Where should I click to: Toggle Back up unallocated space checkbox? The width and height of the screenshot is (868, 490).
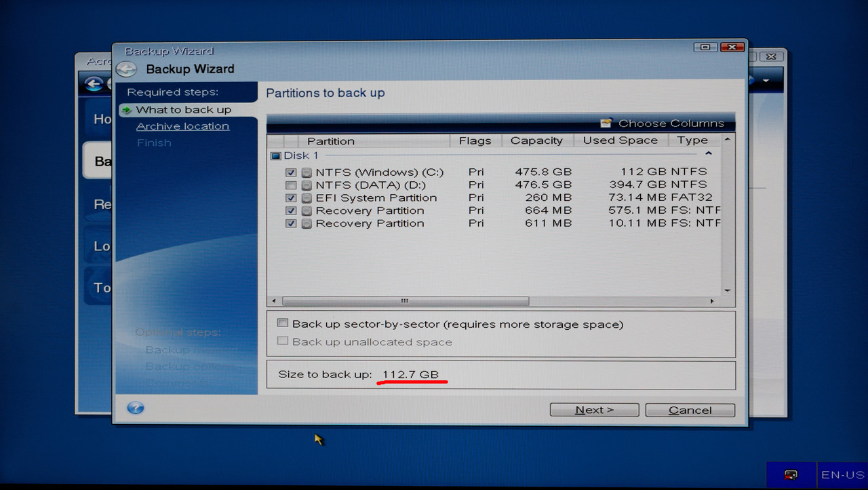283,341
